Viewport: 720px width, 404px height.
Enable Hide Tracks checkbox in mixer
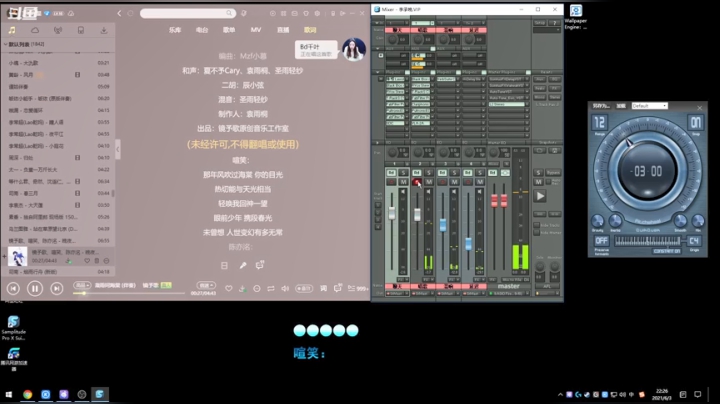point(536,225)
